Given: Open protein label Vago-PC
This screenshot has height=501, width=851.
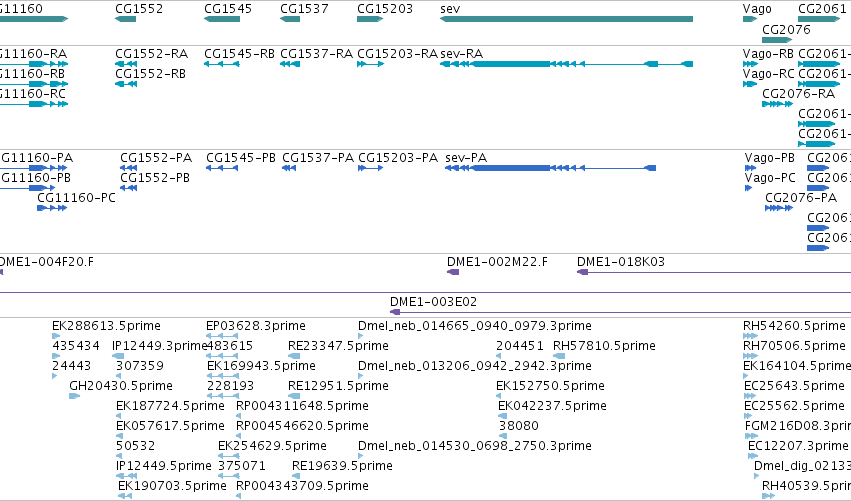Looking at the screenshot, I should (x=770, y=178).
